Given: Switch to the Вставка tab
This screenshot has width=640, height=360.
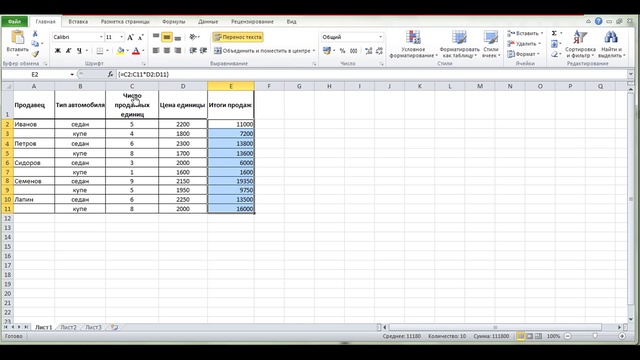Looking at the screenshot, I should [x=78, y=21].
